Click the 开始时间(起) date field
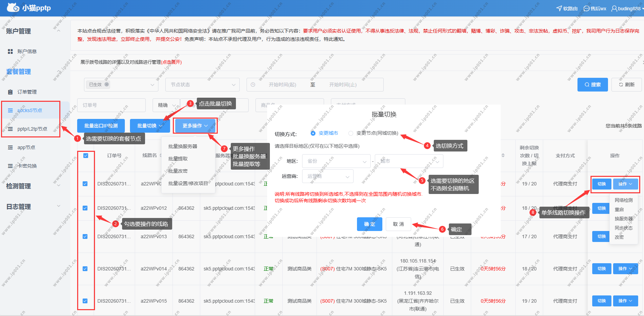Viewport: 644px width, 316px height. coord(283,85)
